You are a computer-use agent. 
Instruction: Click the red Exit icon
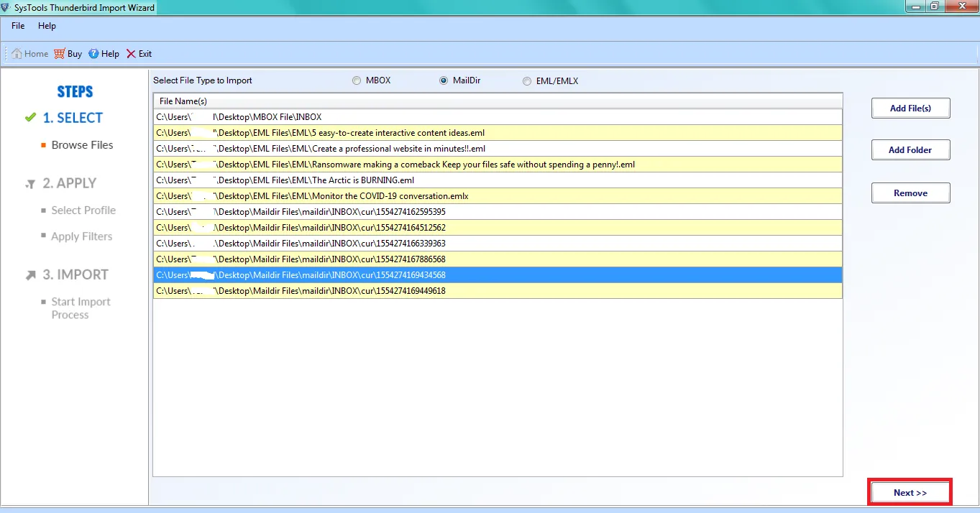click(131, 54)
